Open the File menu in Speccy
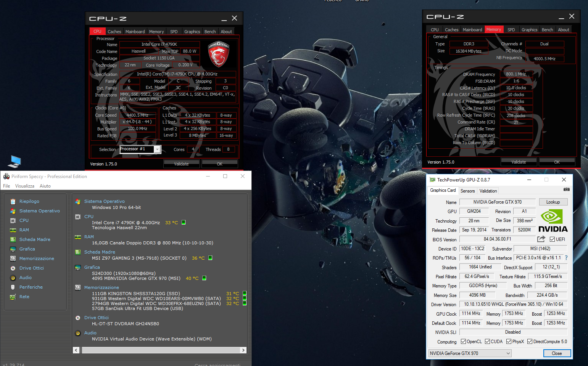 click(6, 186)
